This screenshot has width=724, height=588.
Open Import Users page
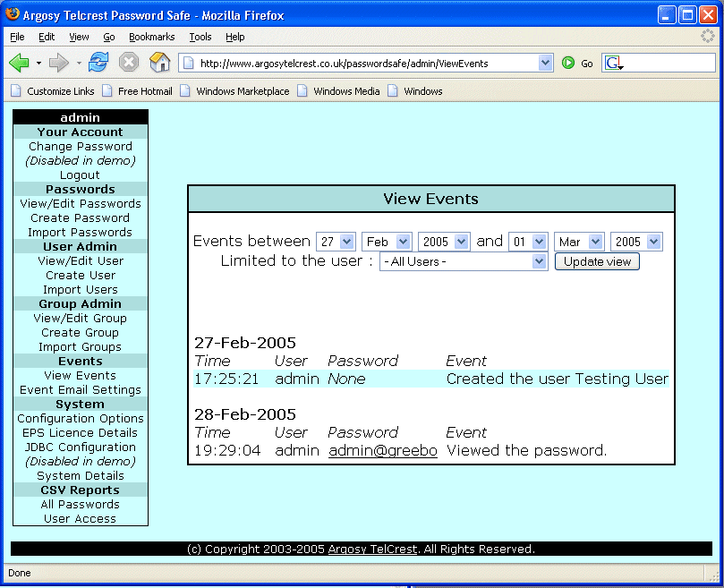click(x=81, y=290)
